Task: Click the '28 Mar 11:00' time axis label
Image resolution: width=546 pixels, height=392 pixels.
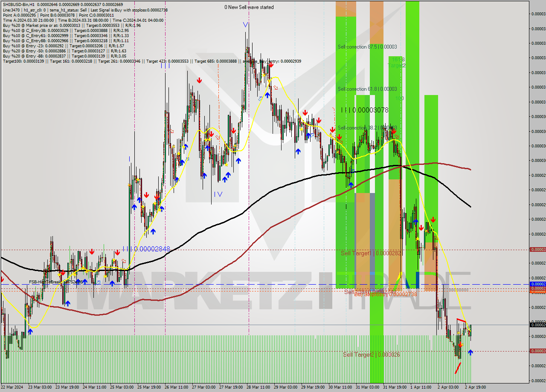Action: (258, 387)
